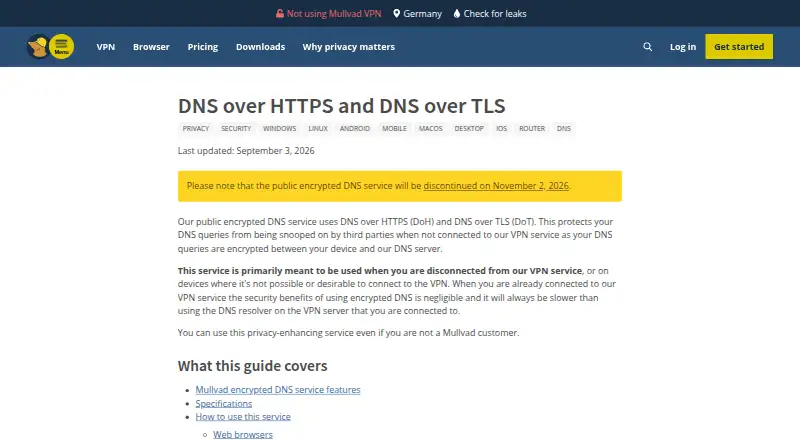The height and width of the screenshot is (440, 800).
Task: Select the LINUX tag
Action: coord(318,129)
